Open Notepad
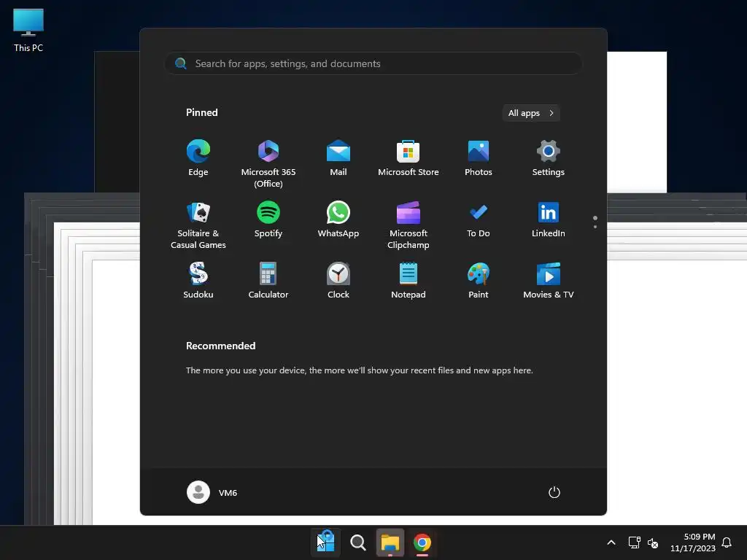This screenshot has width=747, height=560. click(409, 281)
